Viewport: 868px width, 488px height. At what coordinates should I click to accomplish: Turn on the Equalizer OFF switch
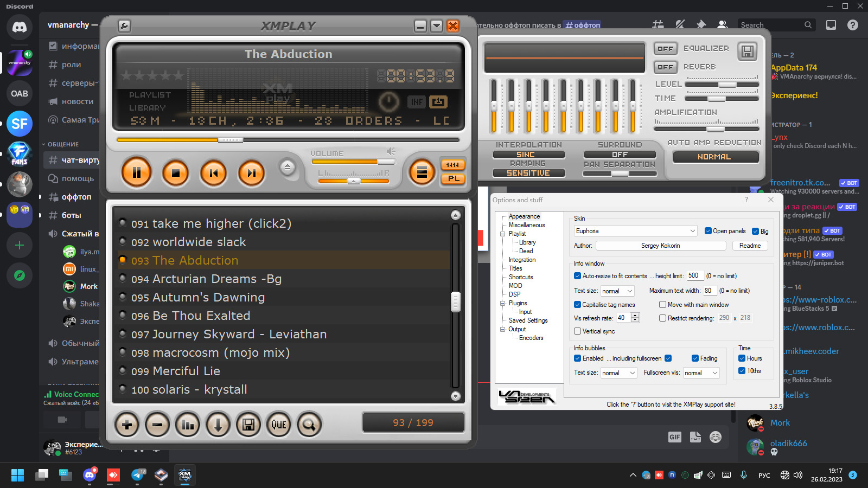click(665, 49)
